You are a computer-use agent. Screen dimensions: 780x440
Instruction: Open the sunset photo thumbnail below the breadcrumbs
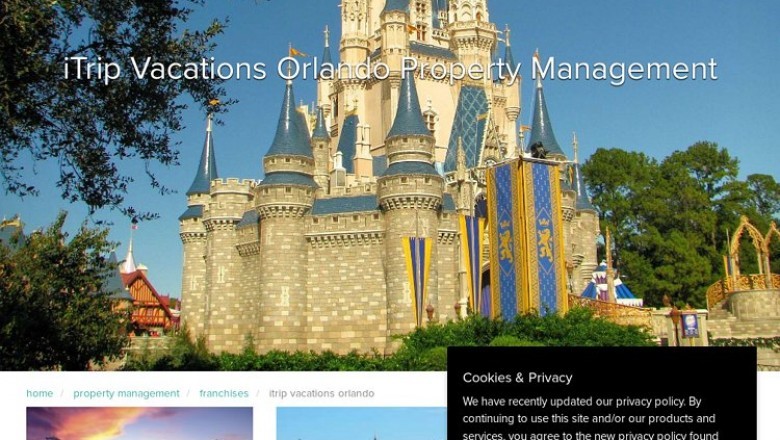[139, 424]
